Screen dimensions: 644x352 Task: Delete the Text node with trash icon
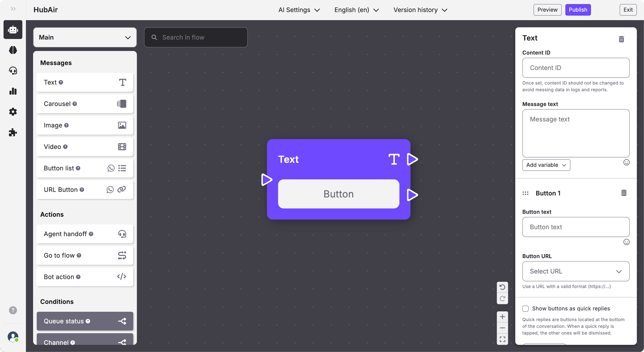pyautogui.click(x=621, y=39)
